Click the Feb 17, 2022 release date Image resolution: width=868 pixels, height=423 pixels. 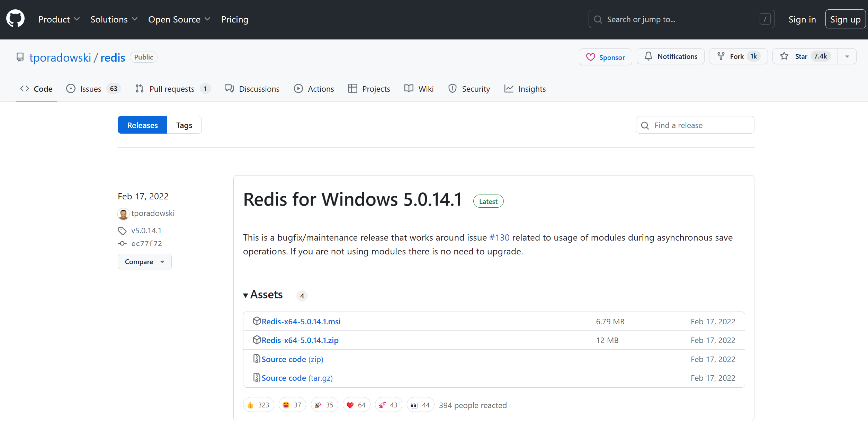coord(143,196)
